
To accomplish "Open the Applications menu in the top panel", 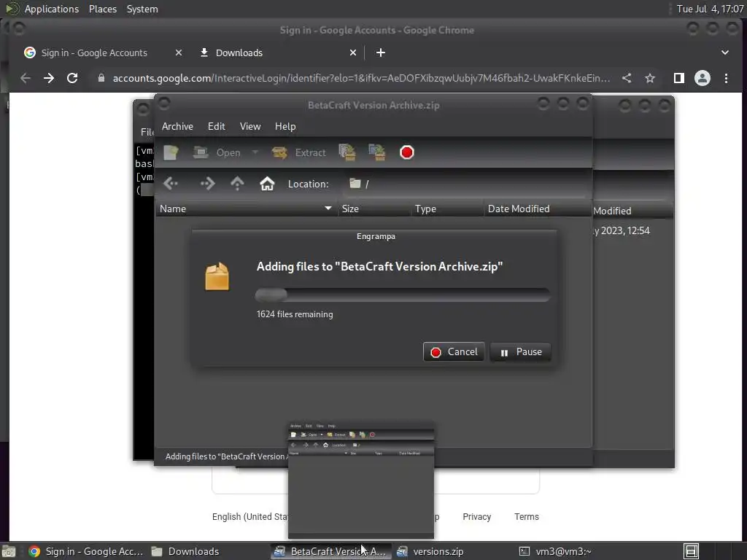I will (52, 9).
